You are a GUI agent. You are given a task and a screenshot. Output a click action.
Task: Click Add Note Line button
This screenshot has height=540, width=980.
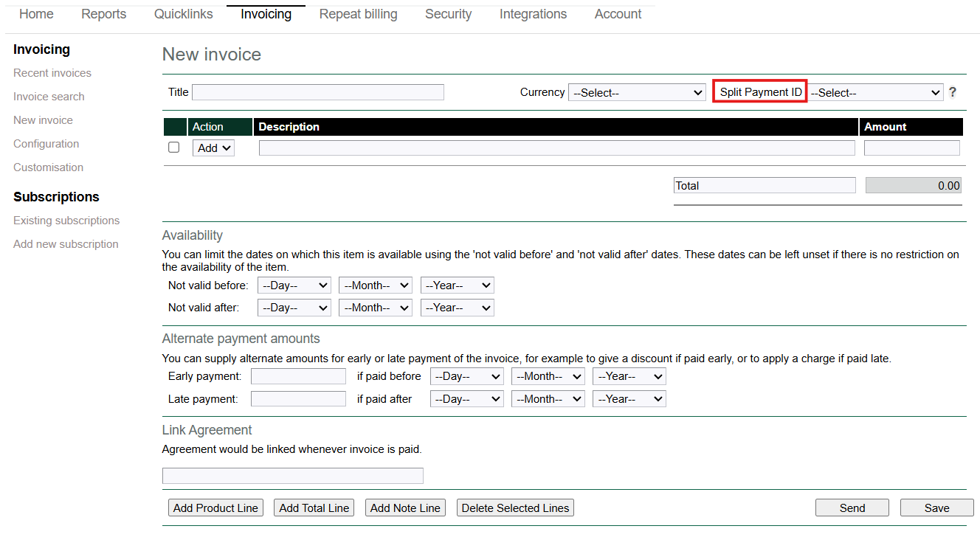click(405, 508)
